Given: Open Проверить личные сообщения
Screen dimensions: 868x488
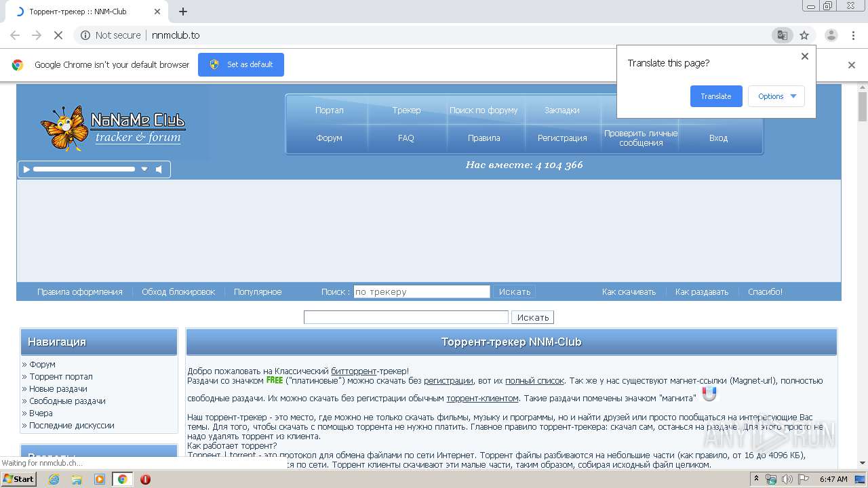Looking at the screenshot, I should point(641,138).
